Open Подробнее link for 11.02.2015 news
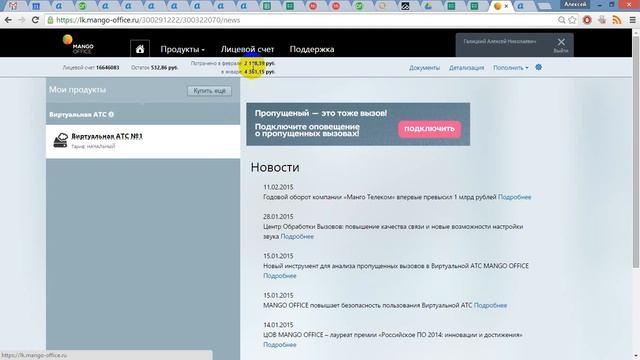This screenshot has height=360, width=640. click(x=514, y=197)
